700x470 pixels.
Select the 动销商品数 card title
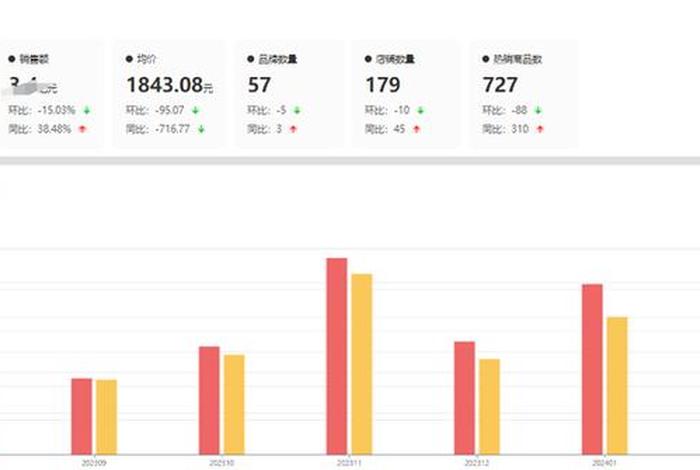517,59
